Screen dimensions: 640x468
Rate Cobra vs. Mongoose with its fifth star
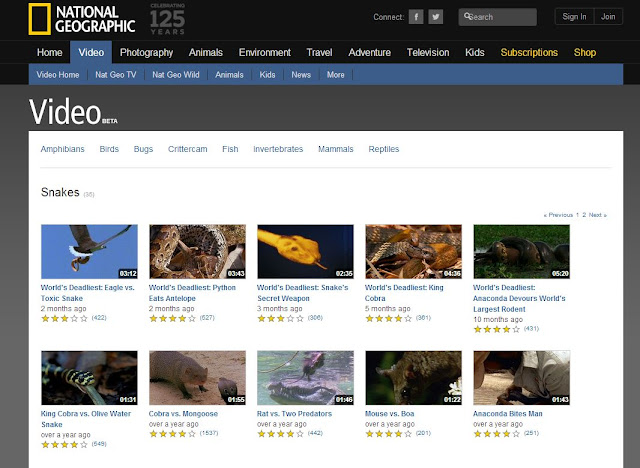[x=192, y=434]
